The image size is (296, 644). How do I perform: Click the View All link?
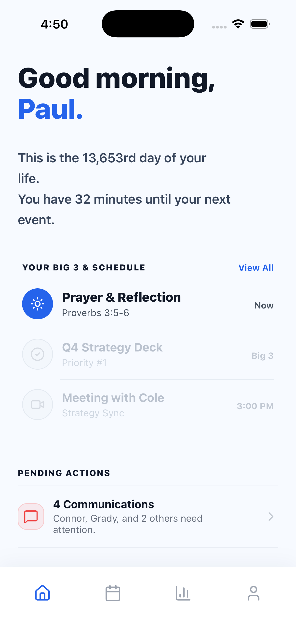256,268
